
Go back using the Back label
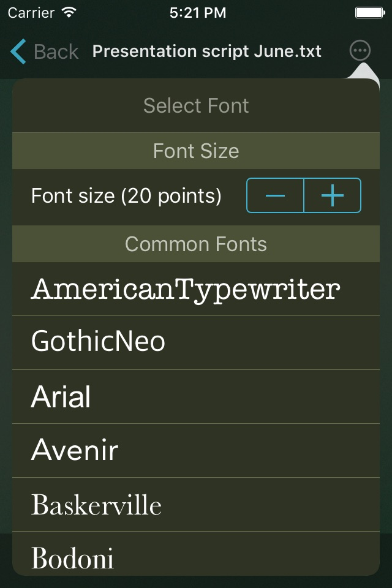[56, 51]
